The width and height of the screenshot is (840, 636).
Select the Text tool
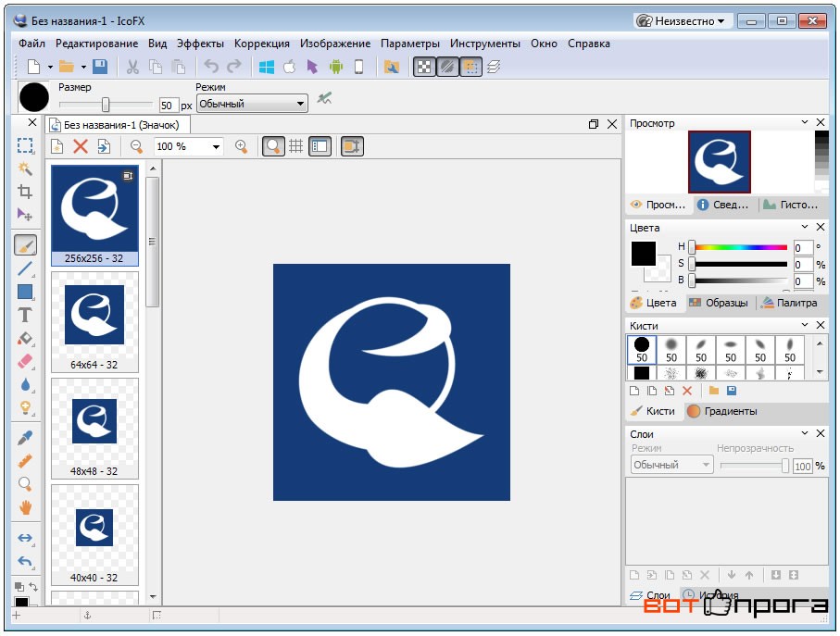click(x=25, y=315)
